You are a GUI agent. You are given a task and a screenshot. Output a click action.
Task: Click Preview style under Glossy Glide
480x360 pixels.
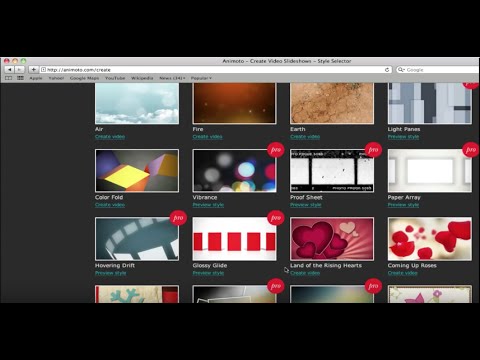[208, 273]
